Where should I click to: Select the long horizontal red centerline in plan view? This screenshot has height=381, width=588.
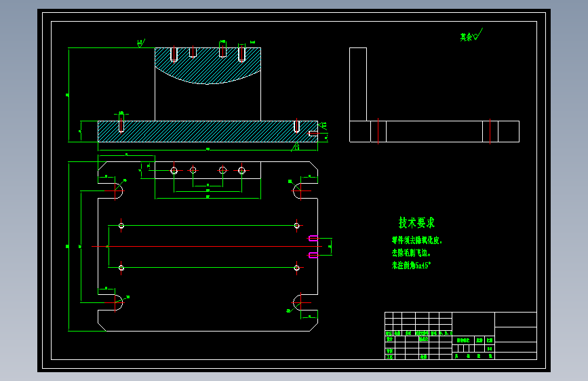(207, 246)
